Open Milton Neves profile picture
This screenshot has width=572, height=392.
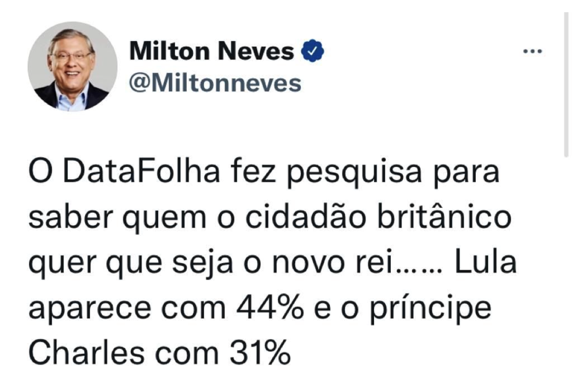(x=73, y=66)
